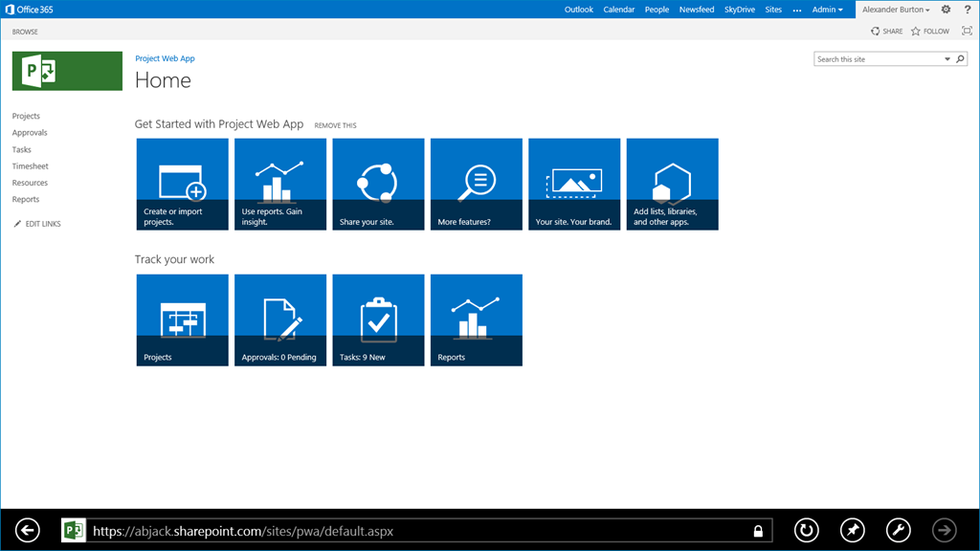This screenshot has height=551, width=980.
Task: Click the Search this site field
Action: click(879, 59)
